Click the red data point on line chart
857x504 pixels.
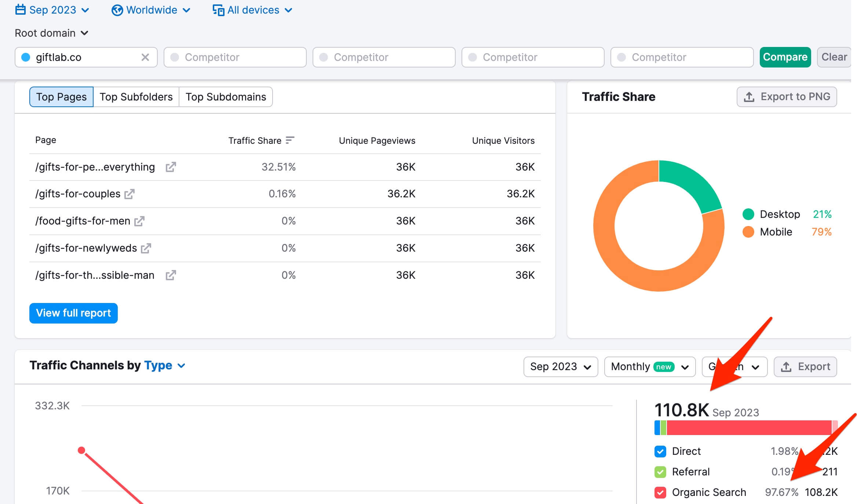[x=81, y=450]
